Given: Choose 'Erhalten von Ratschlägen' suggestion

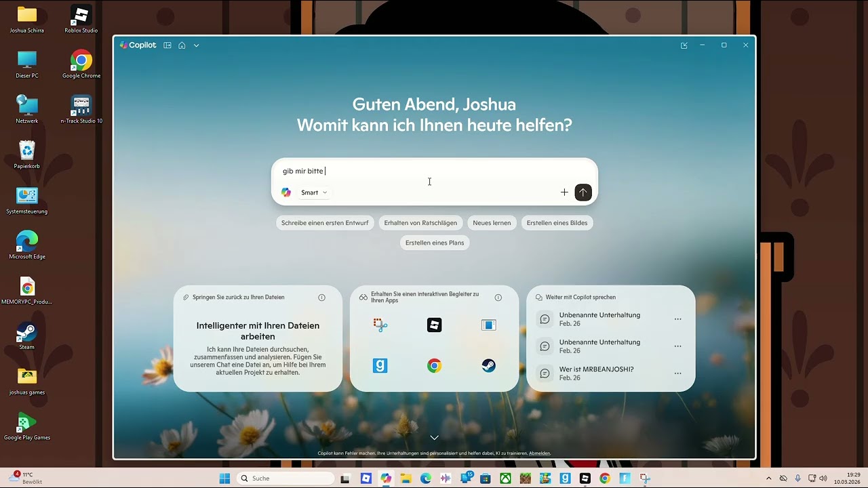Looking at the screenshot, I should click(420, 223).
